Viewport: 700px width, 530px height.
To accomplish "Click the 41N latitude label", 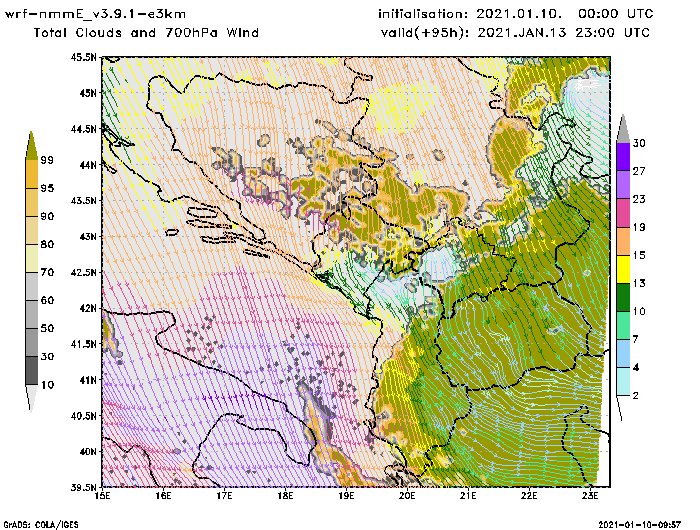I will (88, 380).
